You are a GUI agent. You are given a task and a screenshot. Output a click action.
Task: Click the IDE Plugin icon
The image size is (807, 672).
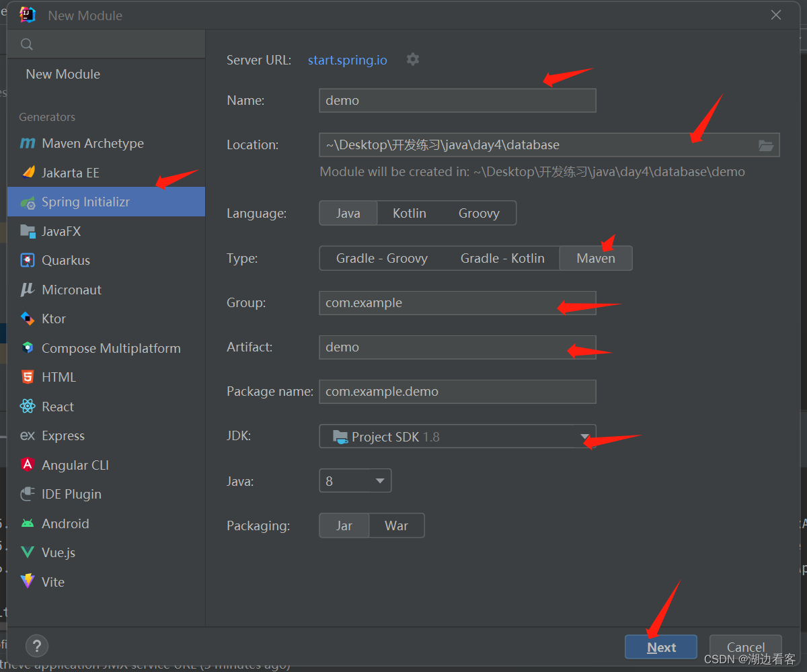(x=28, y=494)
